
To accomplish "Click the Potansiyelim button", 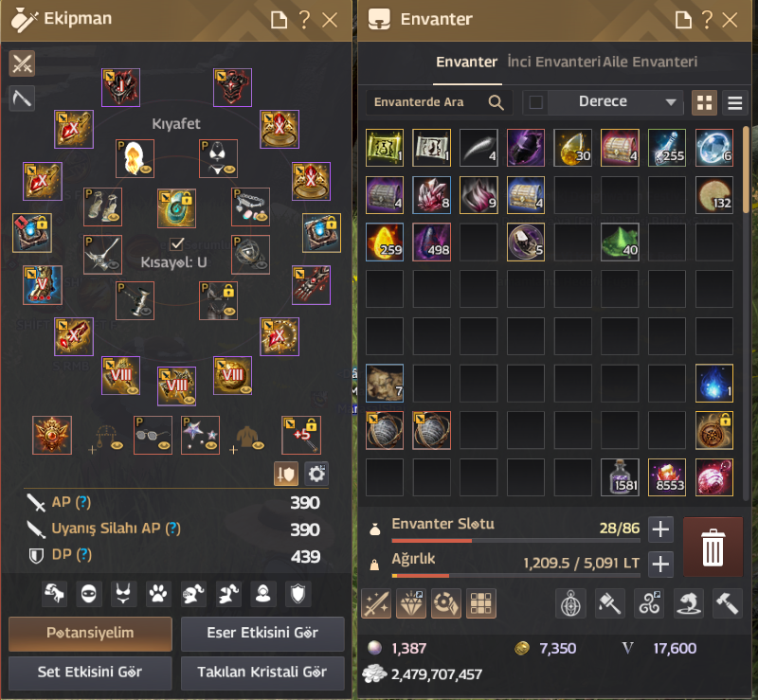I will 90,634.
